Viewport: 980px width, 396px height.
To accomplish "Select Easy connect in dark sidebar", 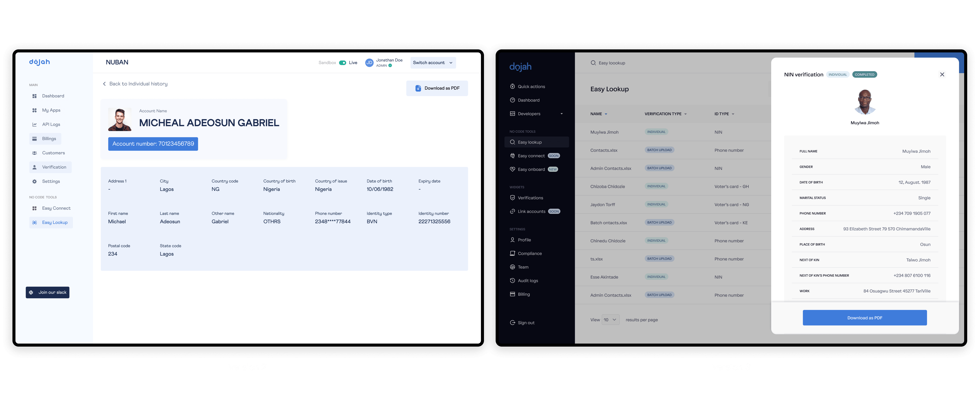I will (536, 156).
